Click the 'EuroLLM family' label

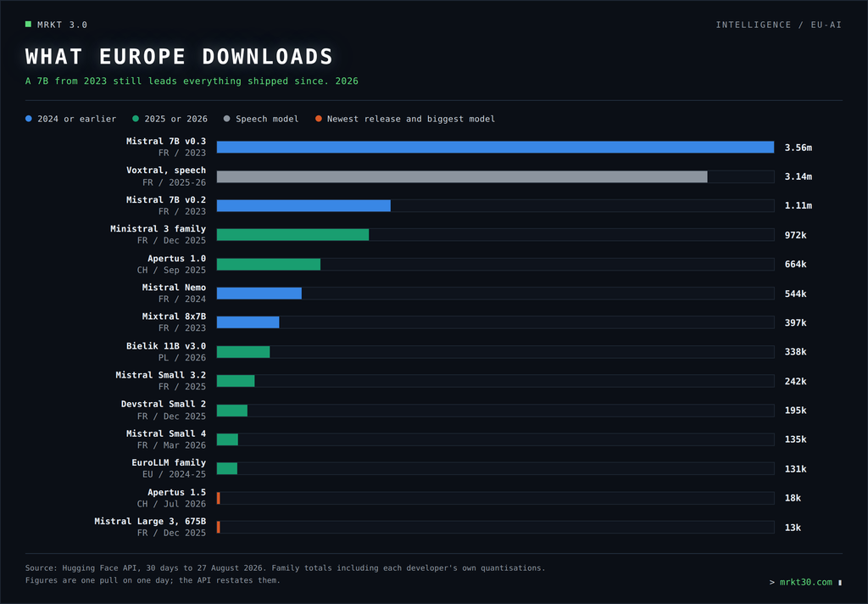pyautogui.click(x=169, y=462)
